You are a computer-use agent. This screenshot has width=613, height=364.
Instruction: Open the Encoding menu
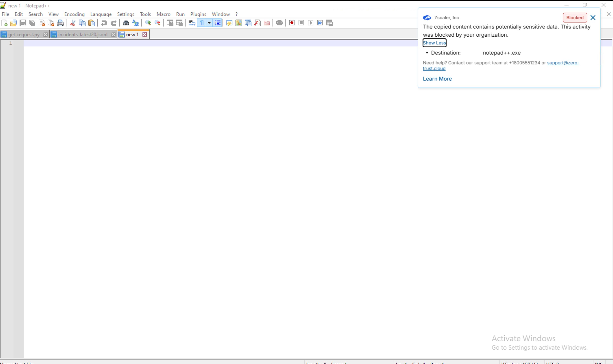(74, 14)
